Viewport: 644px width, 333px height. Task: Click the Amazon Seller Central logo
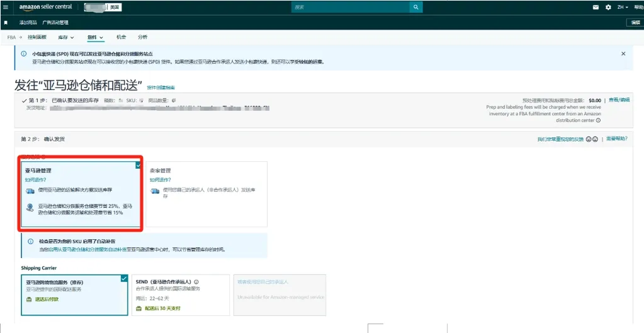tap(45, 8)
